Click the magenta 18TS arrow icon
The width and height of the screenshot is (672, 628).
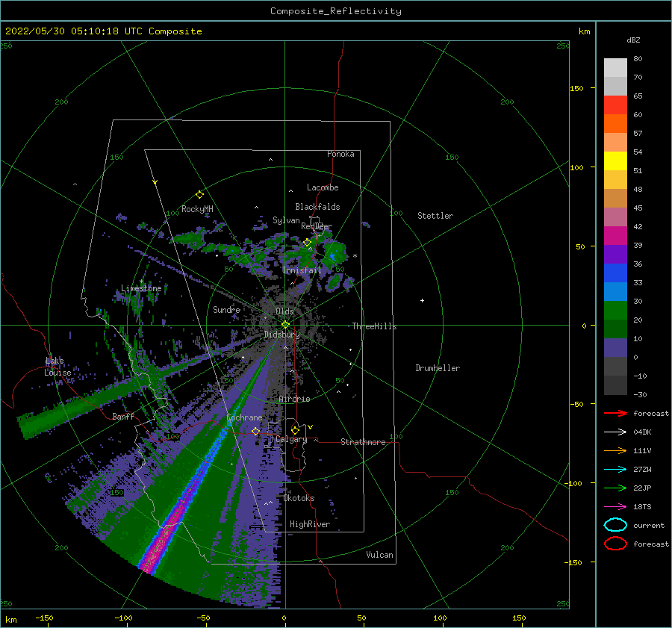point(615,506)
